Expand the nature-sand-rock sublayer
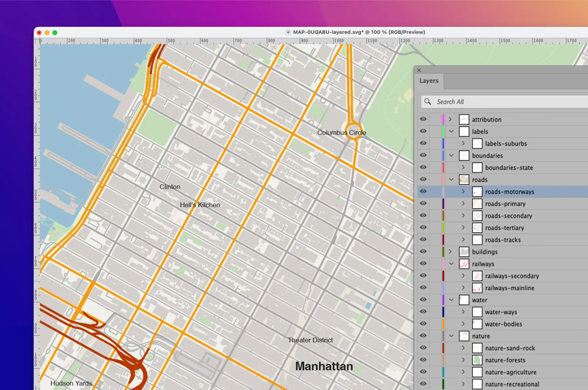This screenshot has height=390, width=588. click(x=463, y=348)
